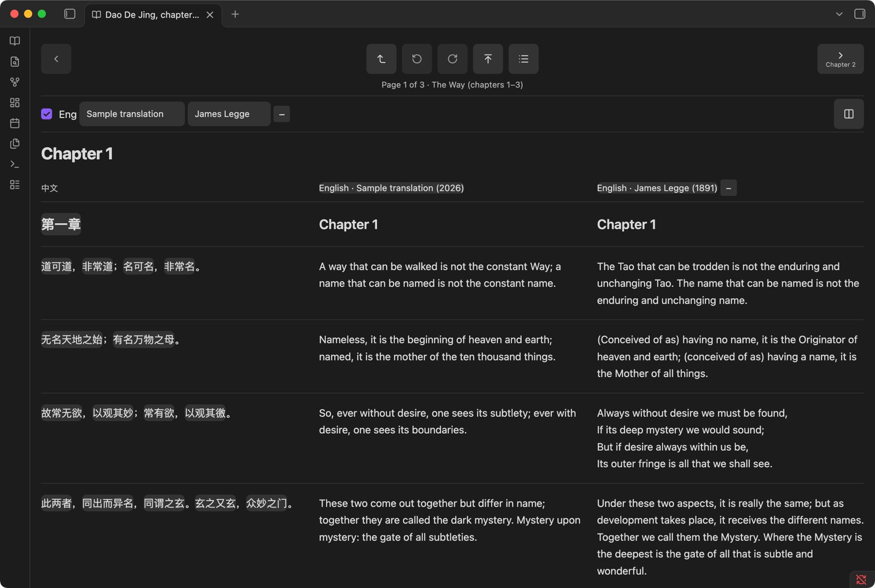This screenshot has height=588, width=875.
Task: Click the 中文 column header
Action: tap(49, 188)
